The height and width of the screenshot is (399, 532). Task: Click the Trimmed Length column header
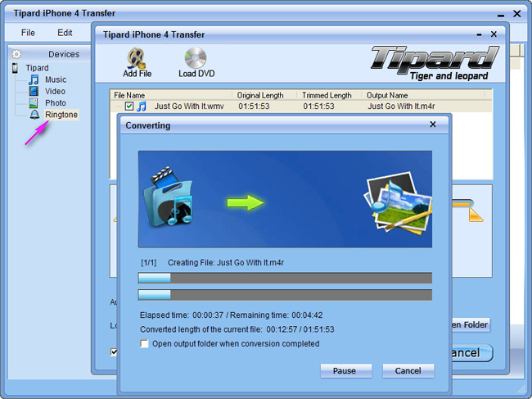tap(330, 95)
